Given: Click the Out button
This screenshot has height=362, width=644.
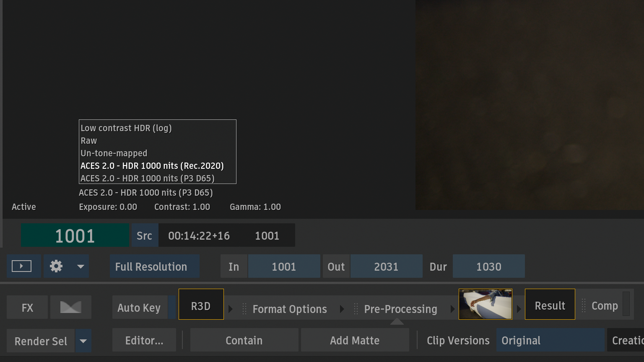Looking at the screenshot, I should [336, 266].
